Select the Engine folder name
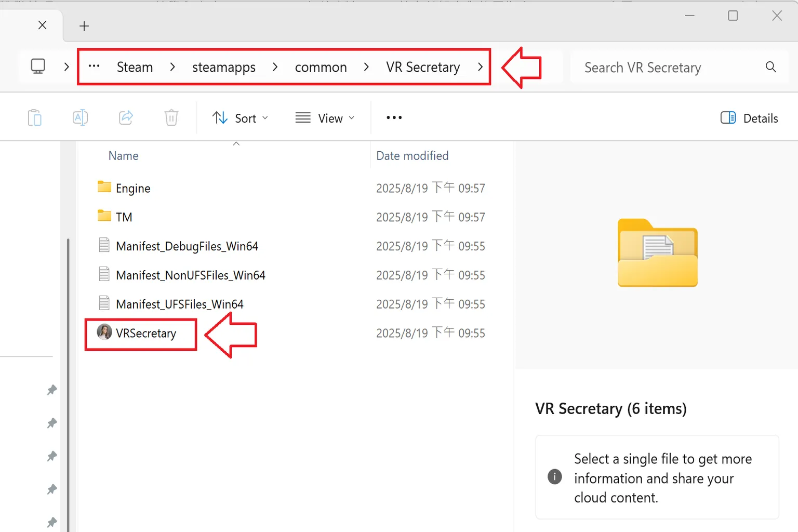The image size is (798, 532). coord(133,188)
